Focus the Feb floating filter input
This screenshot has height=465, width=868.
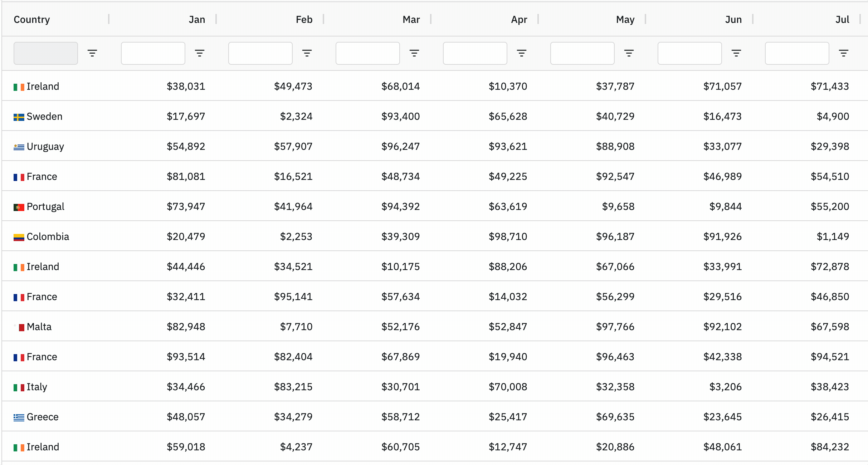260,53
